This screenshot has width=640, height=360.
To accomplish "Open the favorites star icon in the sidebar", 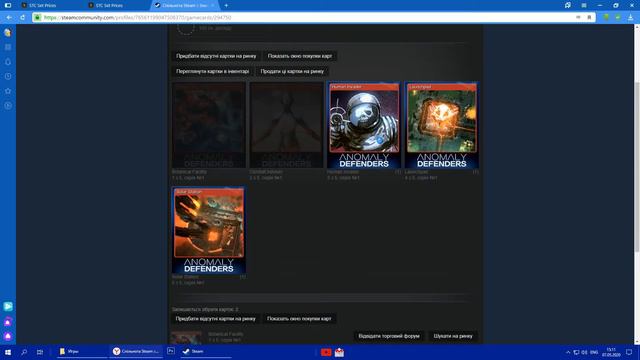I will coord(8,91).
